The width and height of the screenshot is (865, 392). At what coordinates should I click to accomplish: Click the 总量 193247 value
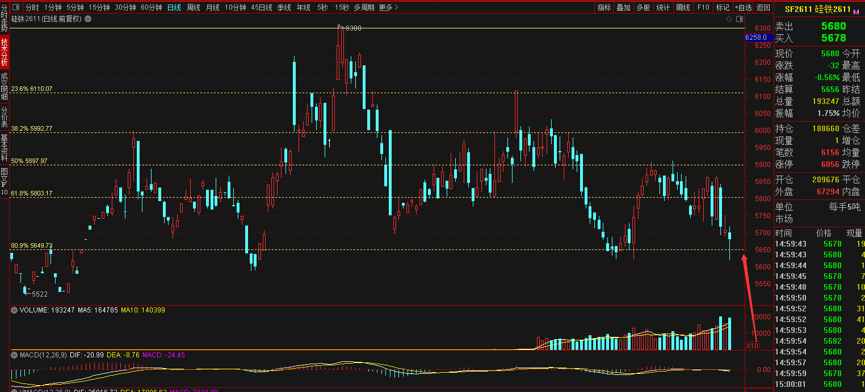click(826, 101)
